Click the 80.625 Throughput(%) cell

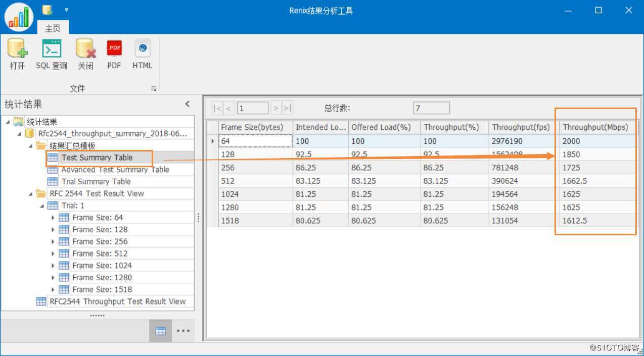(x=454, y=220)
